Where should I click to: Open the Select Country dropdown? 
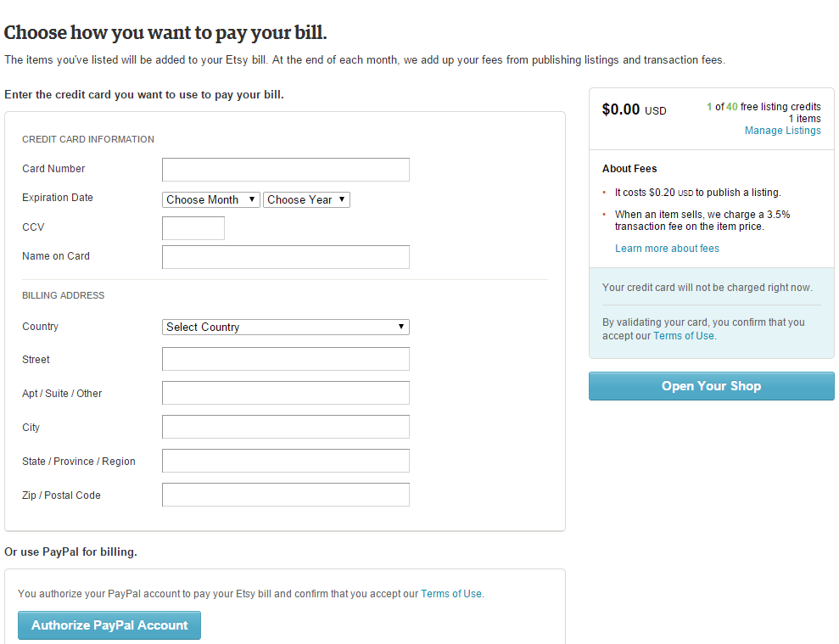pos(285,328)
